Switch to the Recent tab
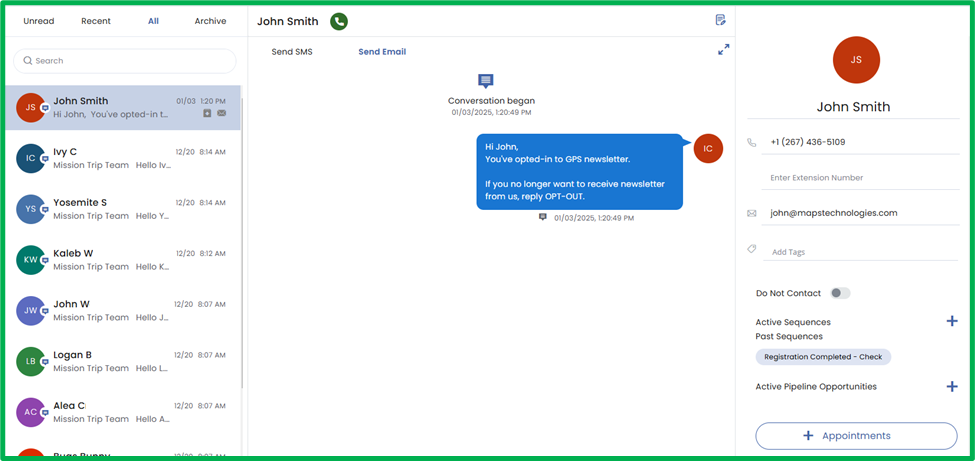The image size is (975, 461). [96, 21]
